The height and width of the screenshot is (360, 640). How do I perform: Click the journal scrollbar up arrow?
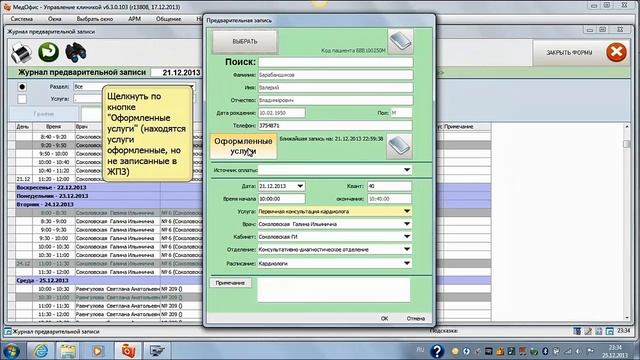[627, 127]
